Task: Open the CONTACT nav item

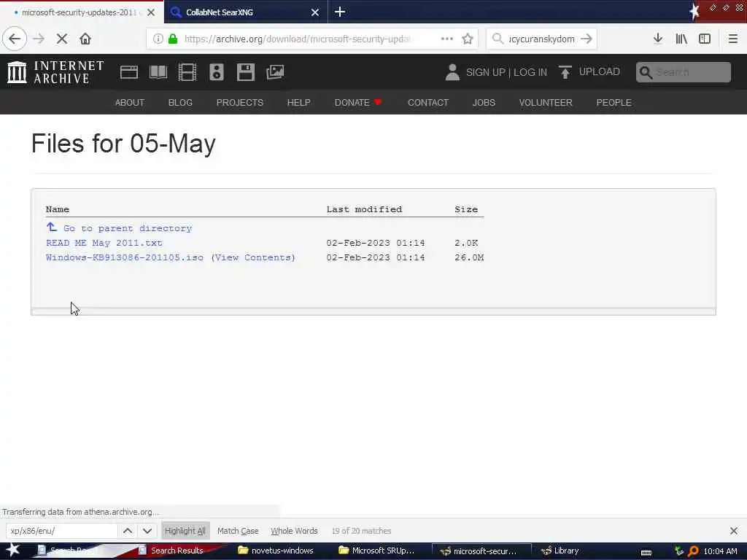Action: [427, 102]
